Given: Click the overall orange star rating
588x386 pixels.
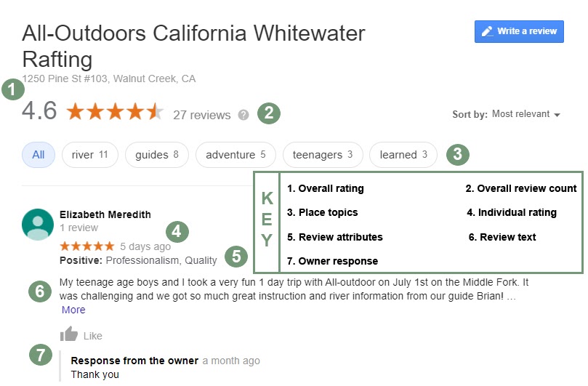Looking at the screenshot, I should [115, 113].
